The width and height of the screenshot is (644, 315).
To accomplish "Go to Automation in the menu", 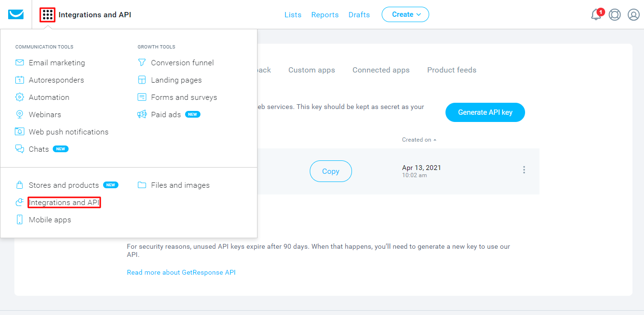I will coord(49,97).
